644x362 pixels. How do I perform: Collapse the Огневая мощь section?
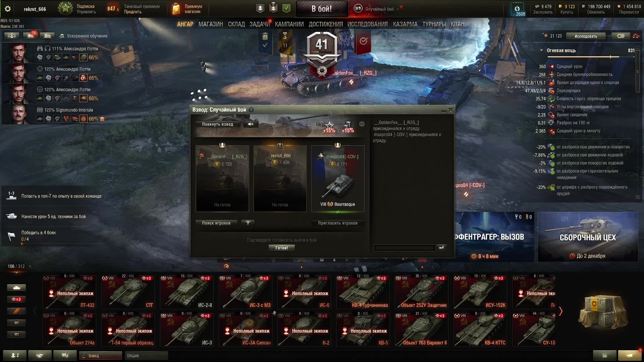tap(541, 50)
